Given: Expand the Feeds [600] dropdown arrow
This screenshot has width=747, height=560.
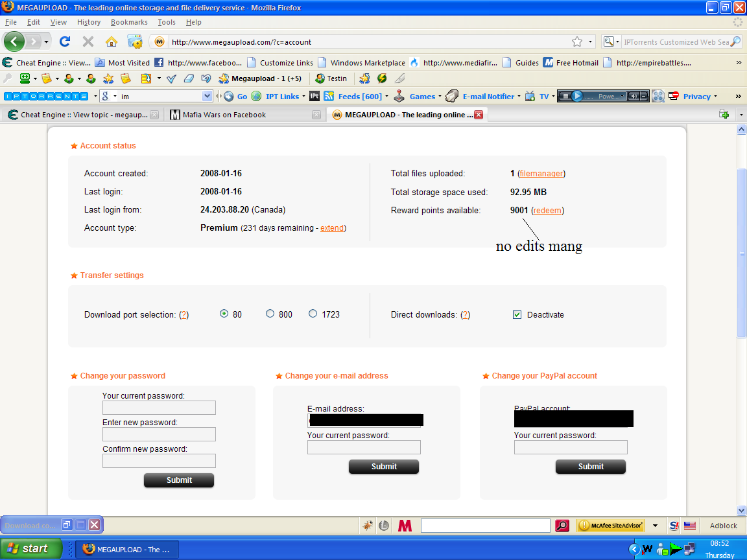Looking at the screenshot, I should pos(387,97).
